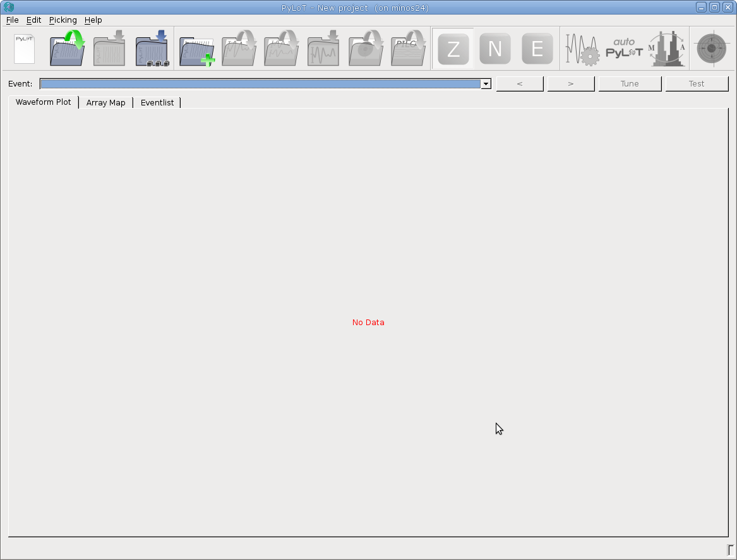Viewport: 737px width, 560px height.
Task: Switch to the Array Map tab
Action: pos(105,102)
